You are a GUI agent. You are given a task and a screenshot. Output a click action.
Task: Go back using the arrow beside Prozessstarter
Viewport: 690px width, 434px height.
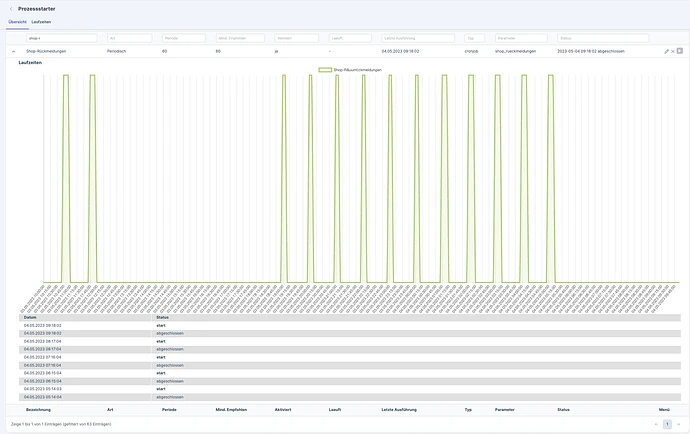(11, 9)
